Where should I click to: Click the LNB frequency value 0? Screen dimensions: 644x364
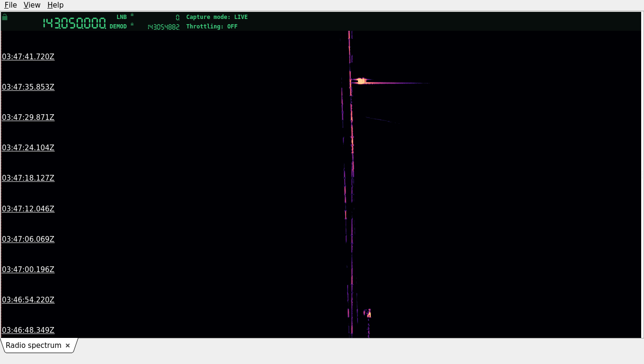tap(178, 18)
